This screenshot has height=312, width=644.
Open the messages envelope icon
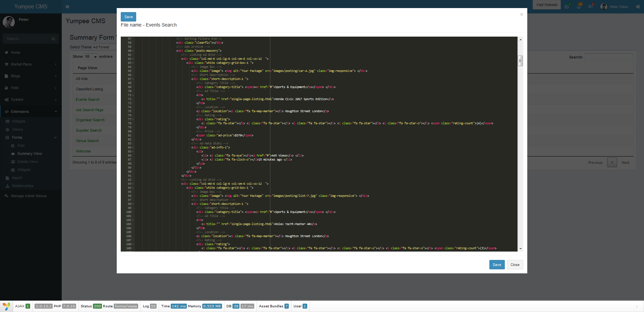(x=567, y=7)
